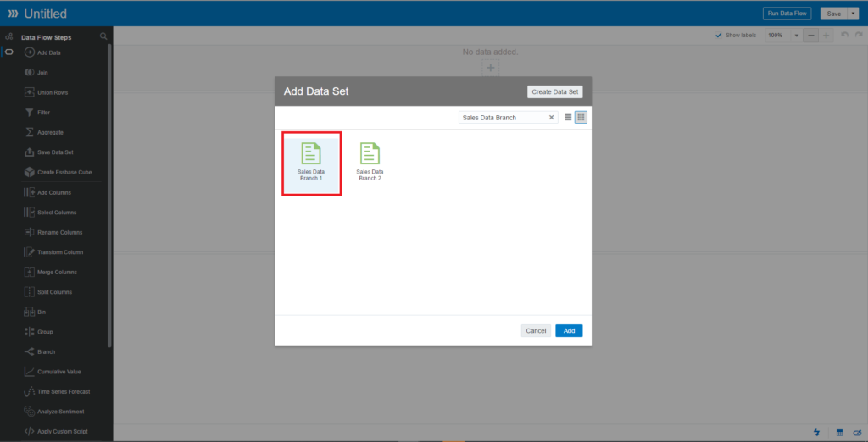Screen dimensions: 868x442
Task: Choose the Select Columns step
Action: pyautogui.click(x=48, y=213)
